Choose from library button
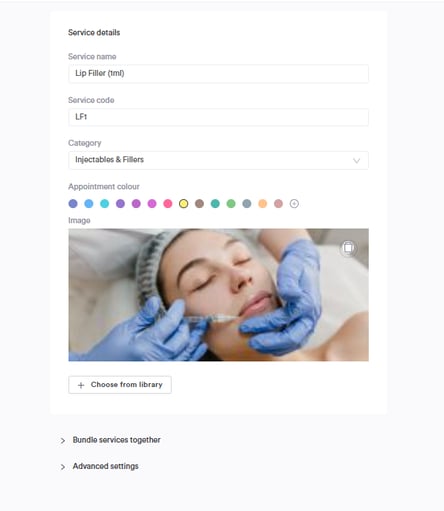 [x=120, y=385]
